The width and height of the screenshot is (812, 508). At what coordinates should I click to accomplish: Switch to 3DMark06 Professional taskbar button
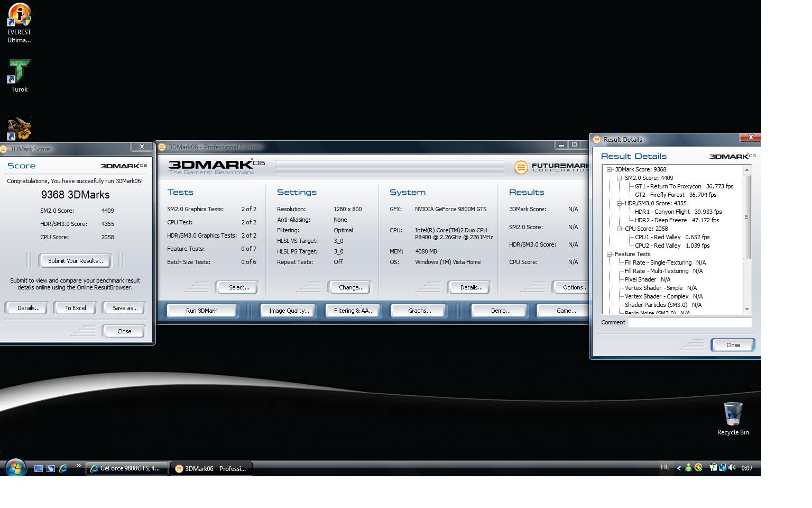coord(211,468)
